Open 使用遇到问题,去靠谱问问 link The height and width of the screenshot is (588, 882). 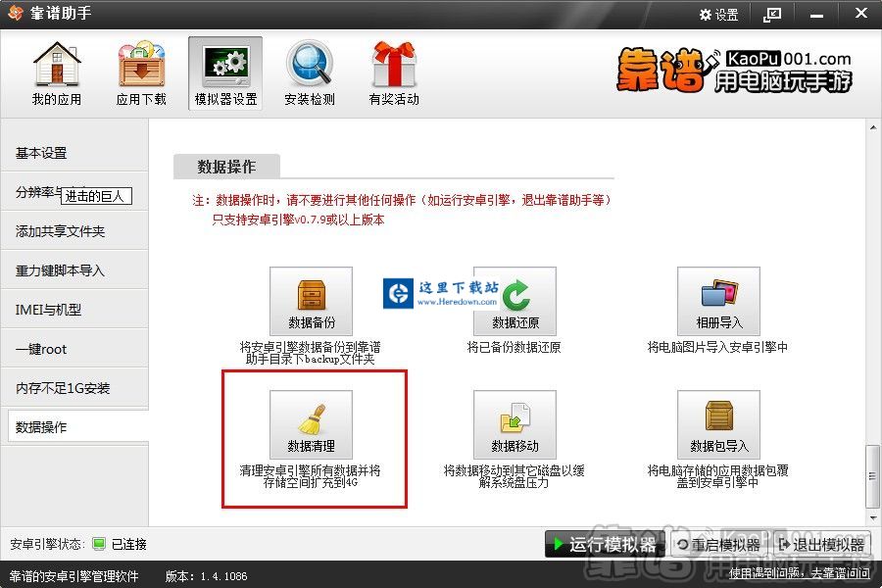pos(800,573)
